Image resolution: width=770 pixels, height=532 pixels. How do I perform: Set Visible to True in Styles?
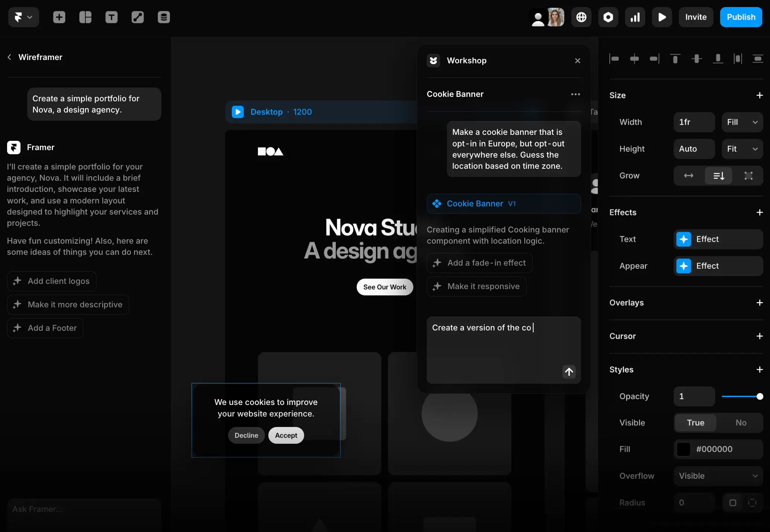tap(695, 422)
